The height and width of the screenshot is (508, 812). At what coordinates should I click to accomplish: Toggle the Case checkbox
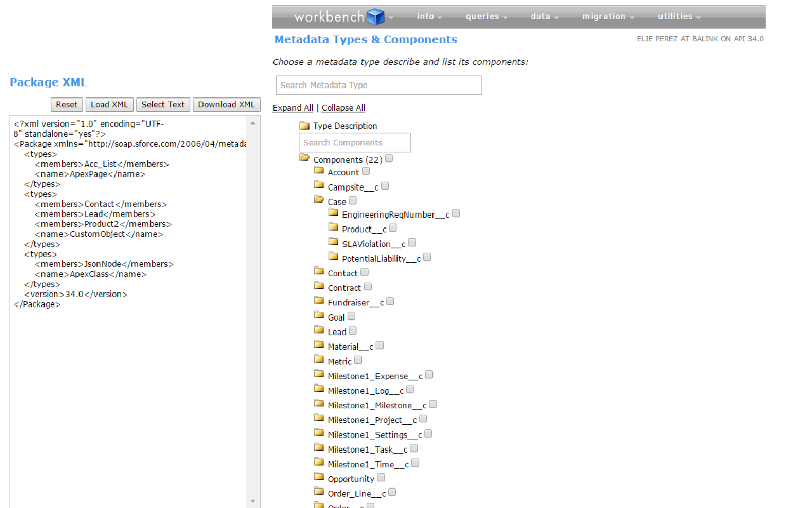[353, 201]
